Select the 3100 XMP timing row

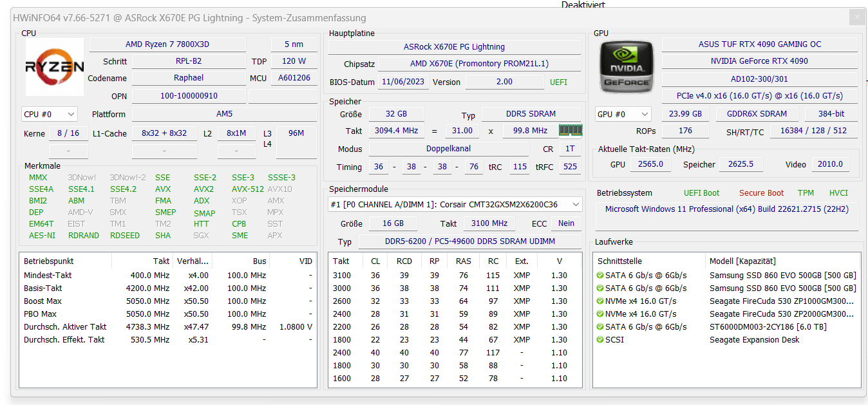(455, 276)
